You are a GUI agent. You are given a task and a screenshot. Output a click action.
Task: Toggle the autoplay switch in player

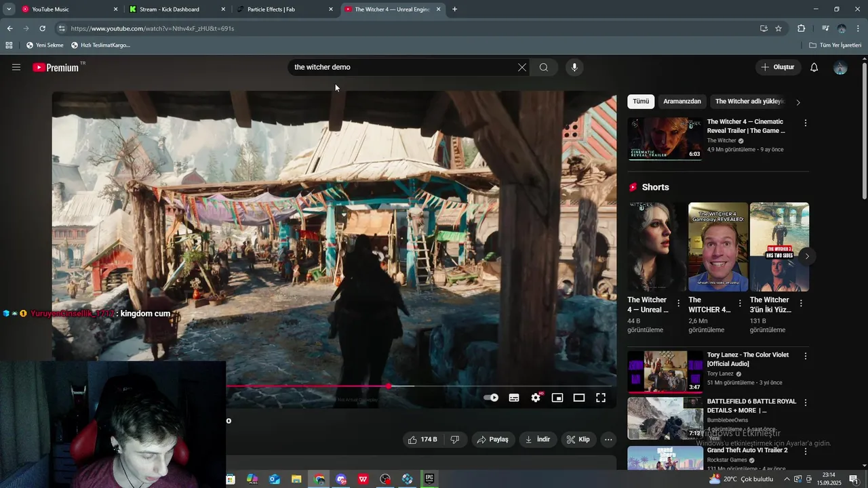(491, 398)
